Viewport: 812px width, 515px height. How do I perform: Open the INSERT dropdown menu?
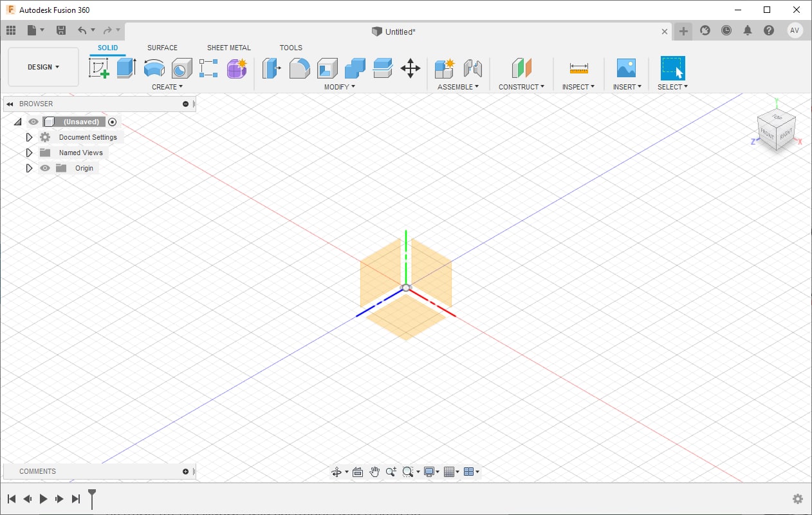coord(627,87)
